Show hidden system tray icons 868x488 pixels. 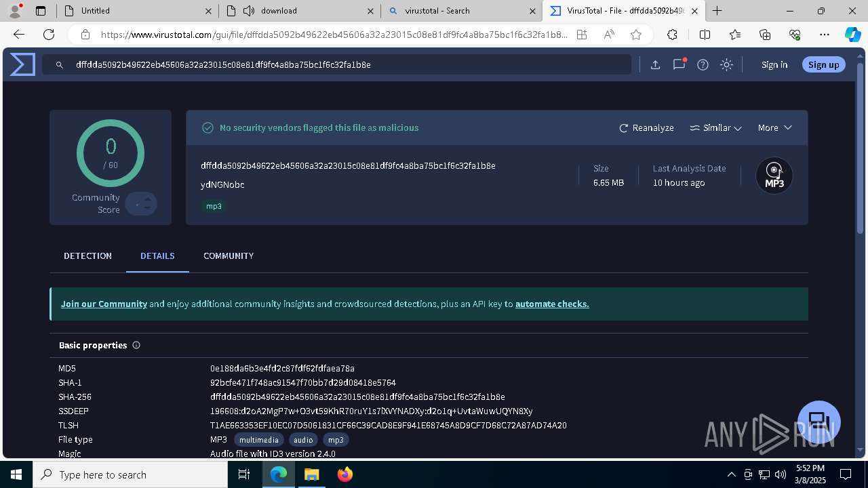pyautogui.click(x=731, y=474)
